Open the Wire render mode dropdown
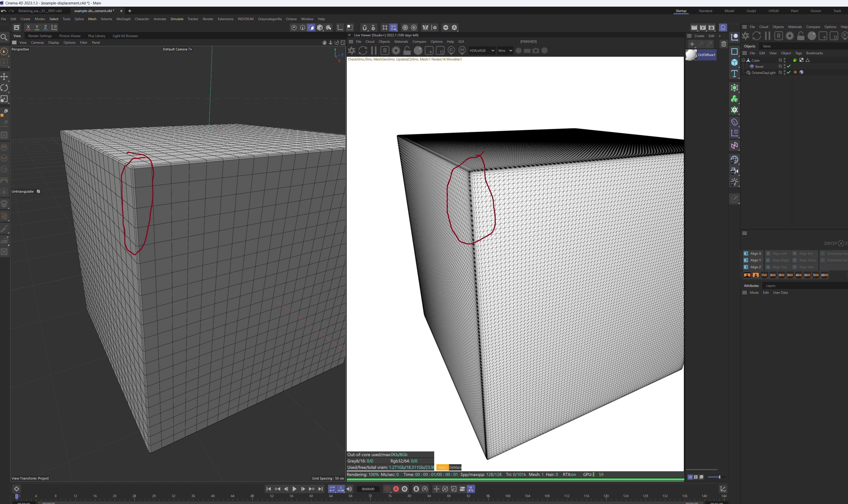This screenshot has width=848, height=504. (x=505, y=51)
